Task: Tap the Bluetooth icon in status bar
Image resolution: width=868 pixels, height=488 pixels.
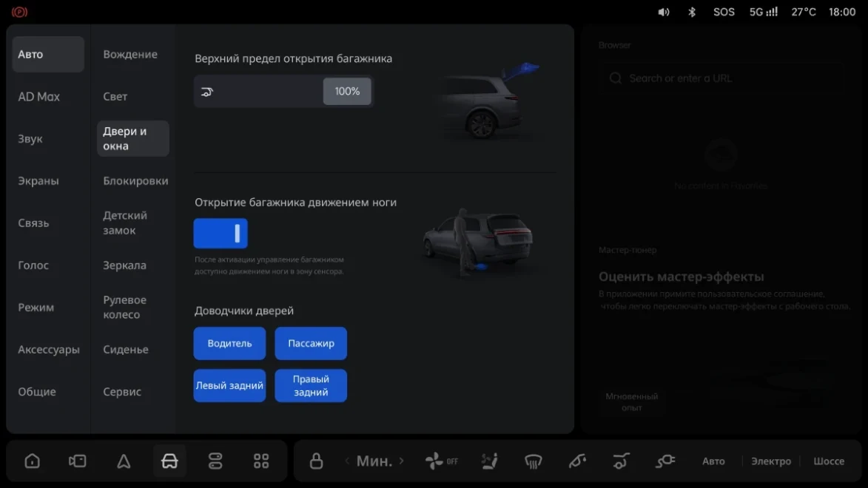Action: pyautogui.click(x=692, y=12)
